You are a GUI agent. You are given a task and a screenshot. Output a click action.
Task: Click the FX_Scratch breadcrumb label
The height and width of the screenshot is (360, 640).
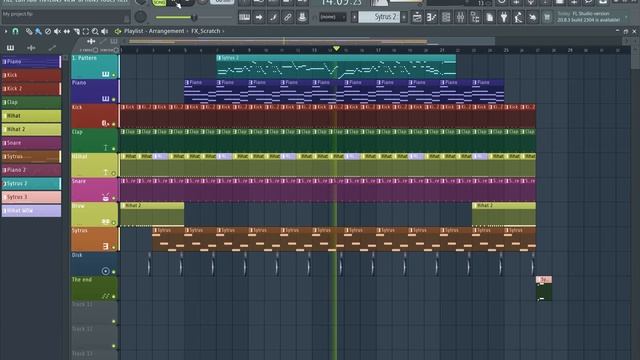coord(206,31)
